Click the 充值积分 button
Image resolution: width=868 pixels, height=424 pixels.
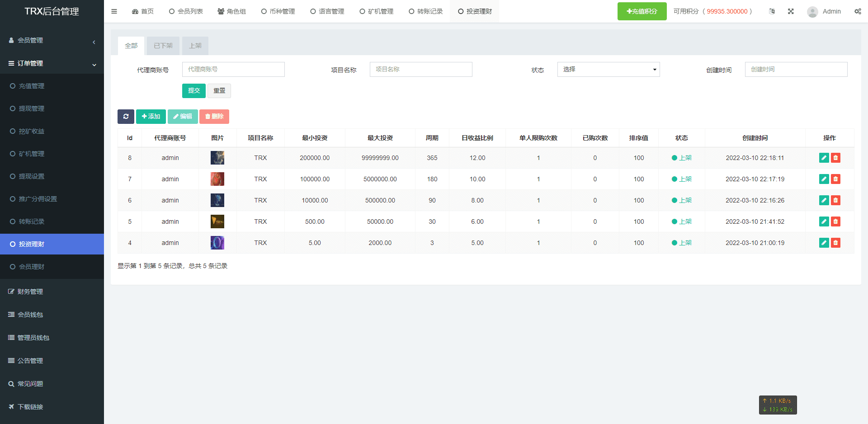pyautogui.click(x=642, y=11)
